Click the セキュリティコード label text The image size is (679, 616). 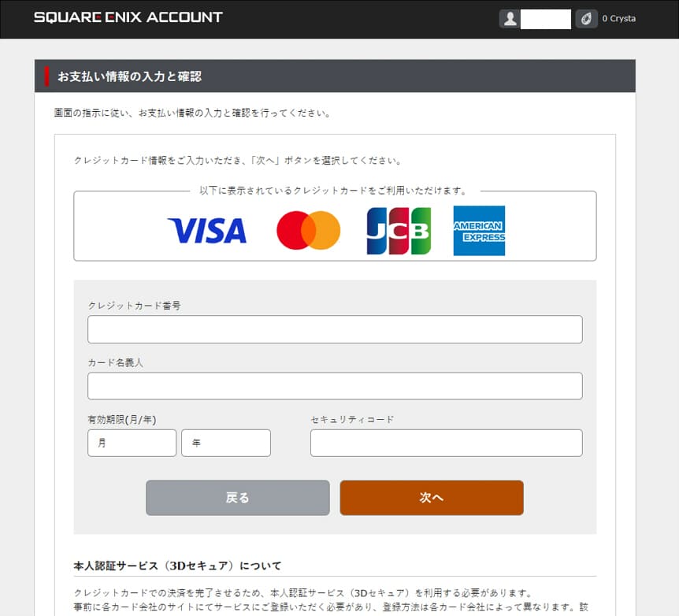click(x=352, y=419)
